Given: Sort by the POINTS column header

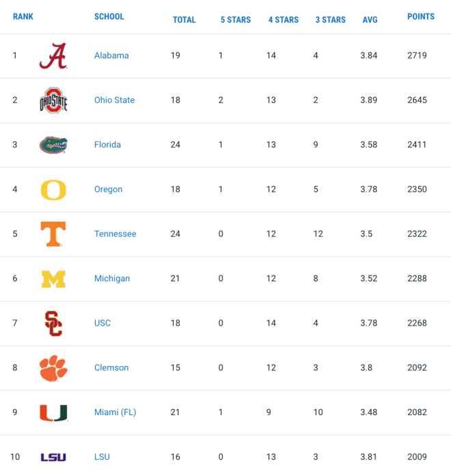Looking at the screenshot, I should click(421, 16).
